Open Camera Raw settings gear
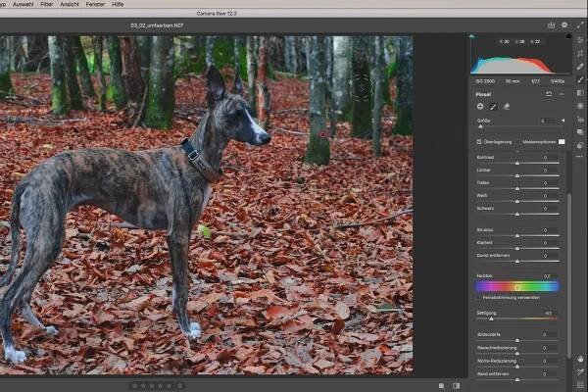588x392 pixels. [x=564, y=24]
